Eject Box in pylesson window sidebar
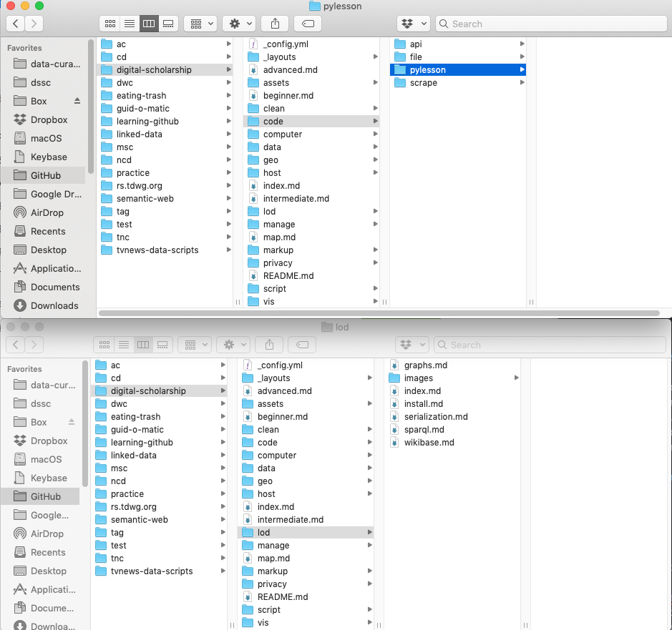Image resolution: width=672 pixels, height=630 pixels. pos(77,101)
